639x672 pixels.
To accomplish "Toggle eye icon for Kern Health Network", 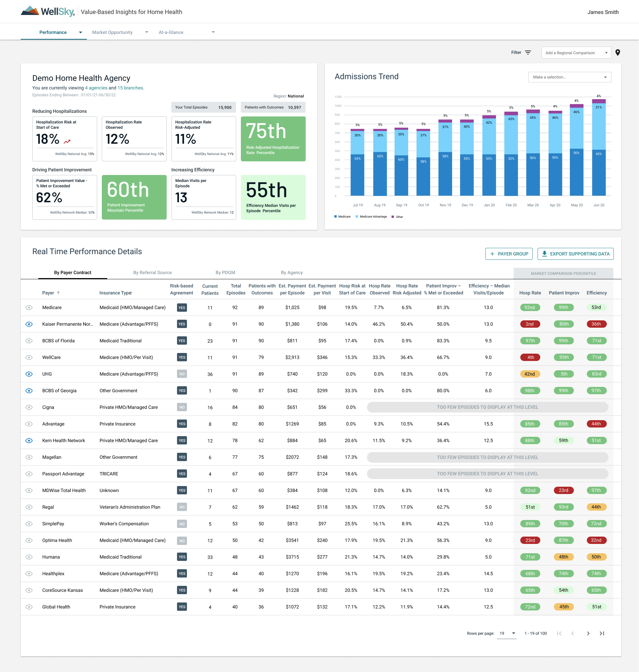I will pos(29,441).
